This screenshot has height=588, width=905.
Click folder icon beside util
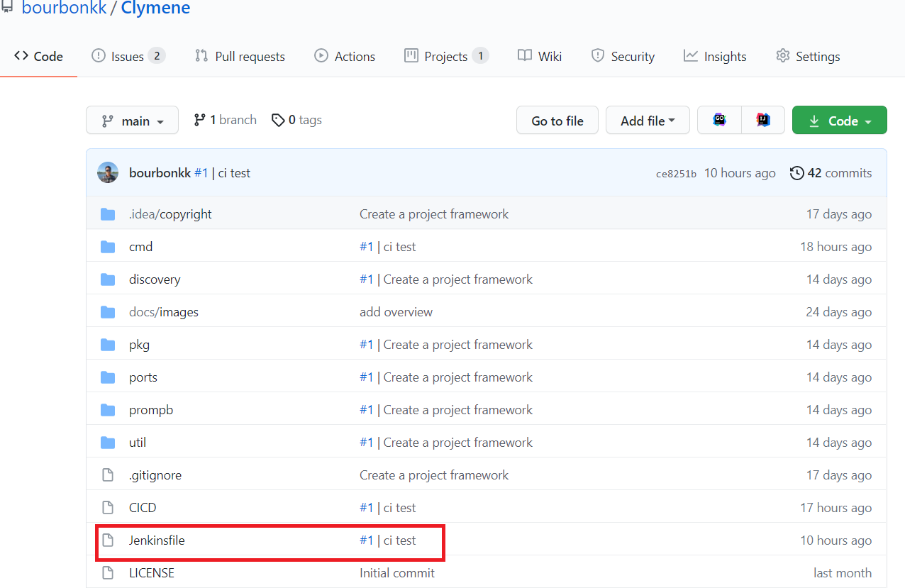[108, 443]
